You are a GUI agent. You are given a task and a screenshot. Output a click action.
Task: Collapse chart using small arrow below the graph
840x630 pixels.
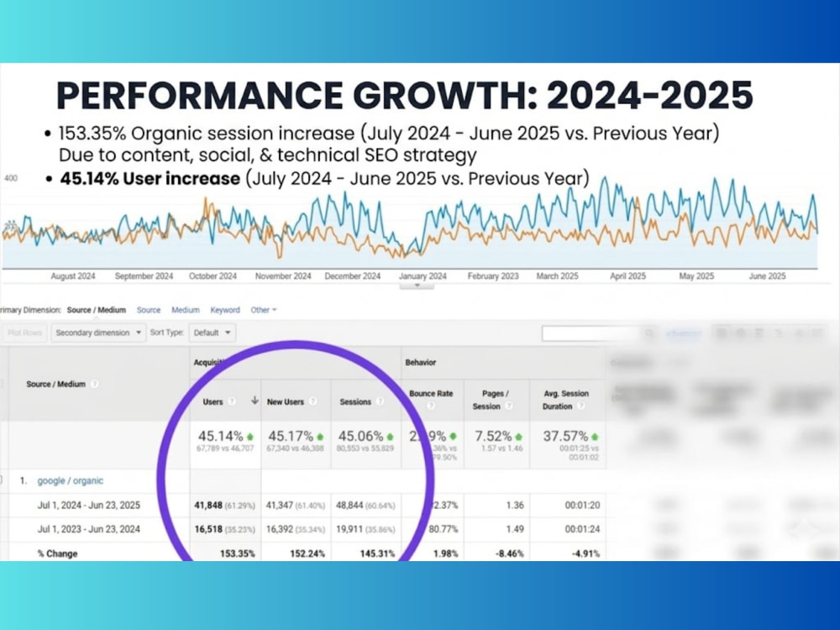[x=417, y=286]
